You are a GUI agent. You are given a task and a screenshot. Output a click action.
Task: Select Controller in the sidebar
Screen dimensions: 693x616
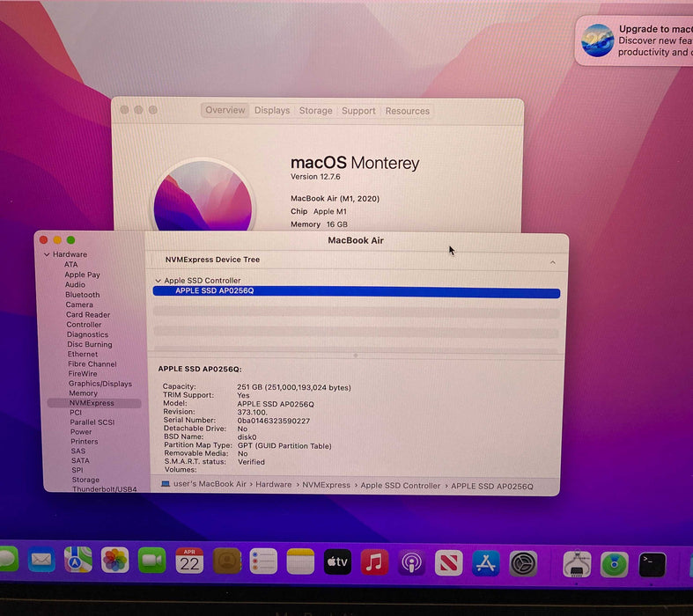84,325
